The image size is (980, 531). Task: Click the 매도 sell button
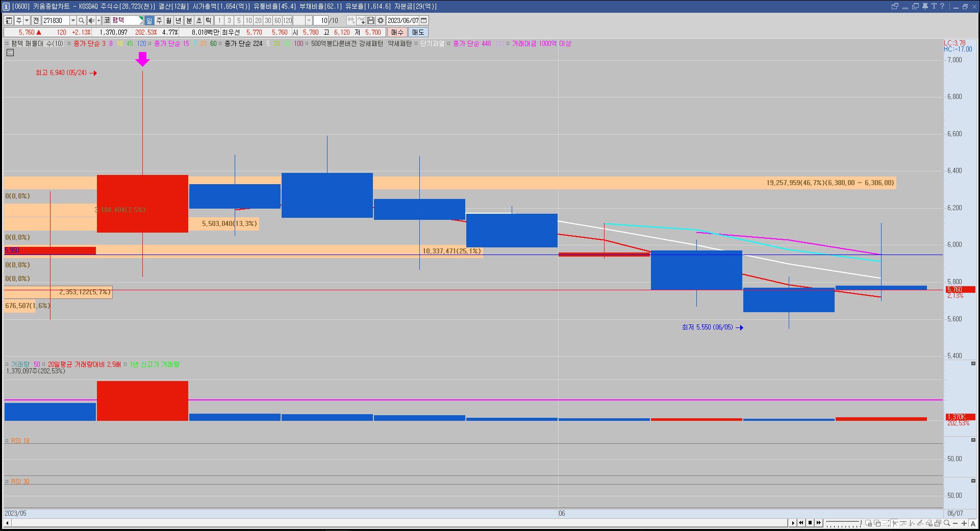tap(418, 32)
